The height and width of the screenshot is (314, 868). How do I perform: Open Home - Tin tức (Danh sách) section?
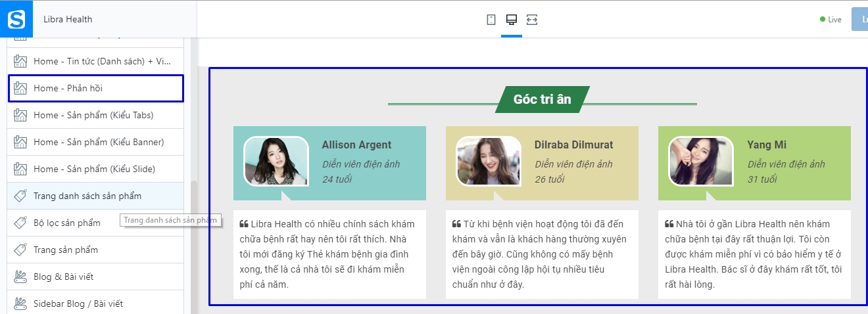[95, 61]
